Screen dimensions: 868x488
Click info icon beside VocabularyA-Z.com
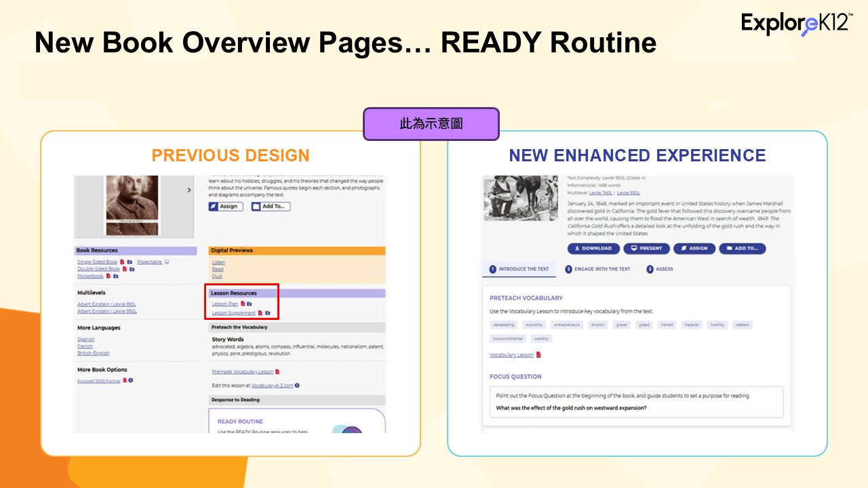pos(297,386)
